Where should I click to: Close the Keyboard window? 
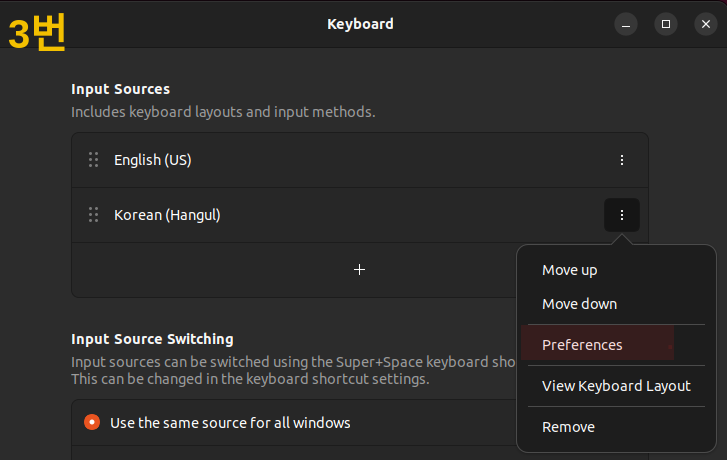706,24
